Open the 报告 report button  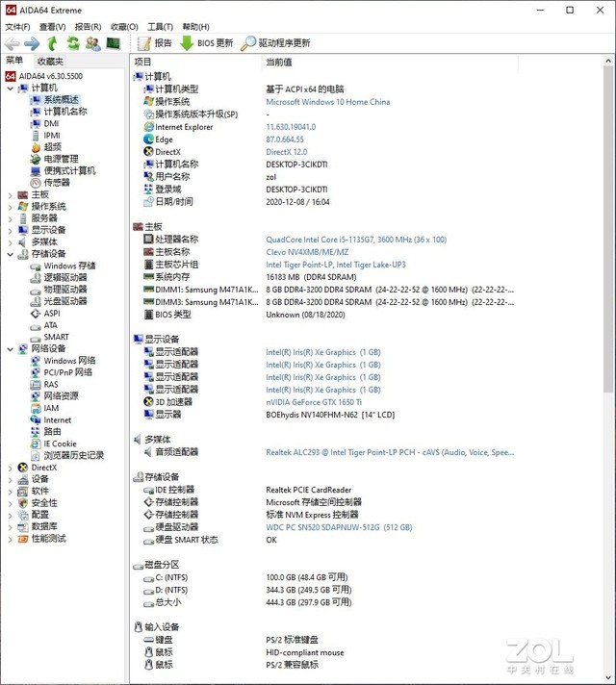(x=155, y=42)
